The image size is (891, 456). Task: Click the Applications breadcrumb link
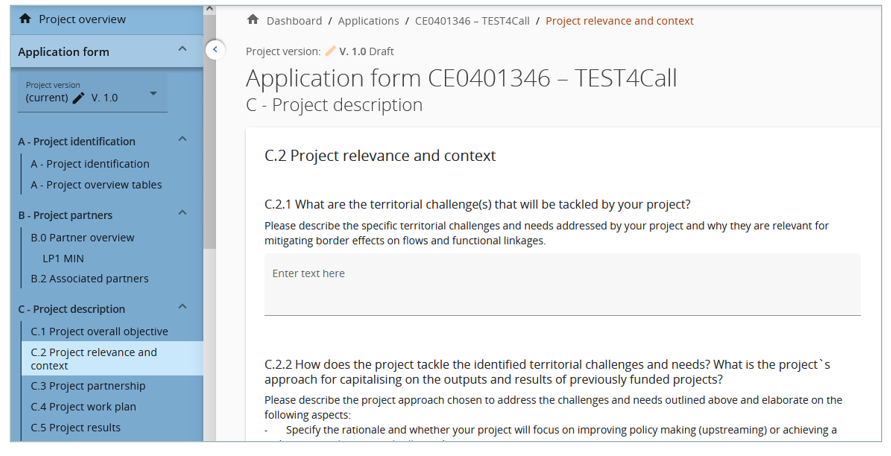tap(368, 21)
